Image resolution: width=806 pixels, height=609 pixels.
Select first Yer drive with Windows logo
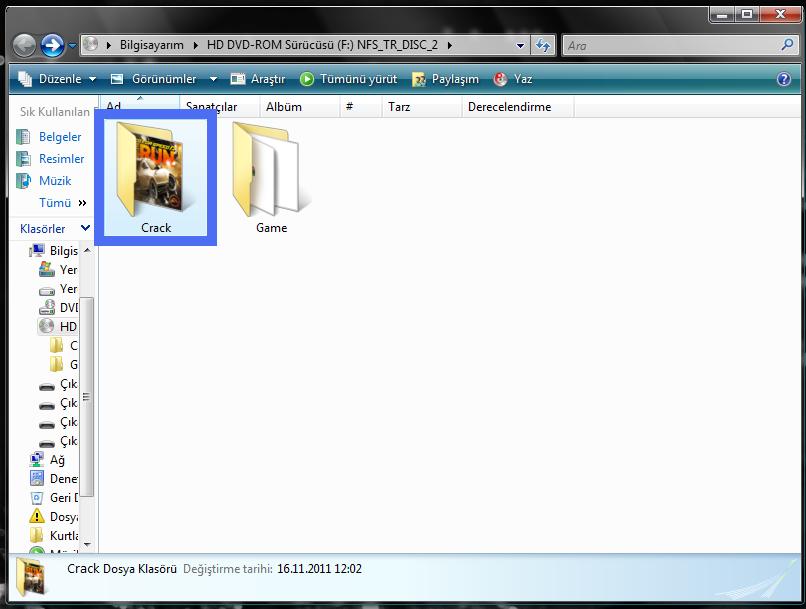coord(58,270)
